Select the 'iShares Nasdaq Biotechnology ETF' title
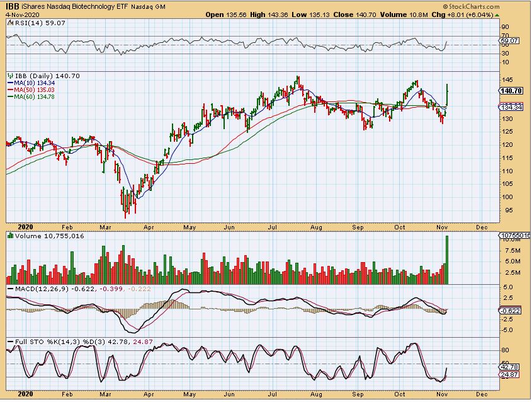 (x=75, y=6)
